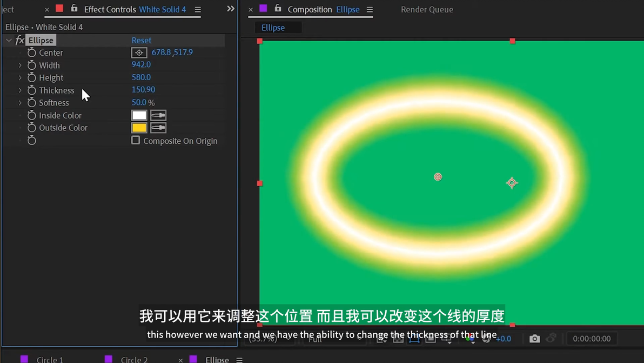Screen dimensions: 644x363
Task: Select the Ellipse timeline tab
Action: coord(217,360)
